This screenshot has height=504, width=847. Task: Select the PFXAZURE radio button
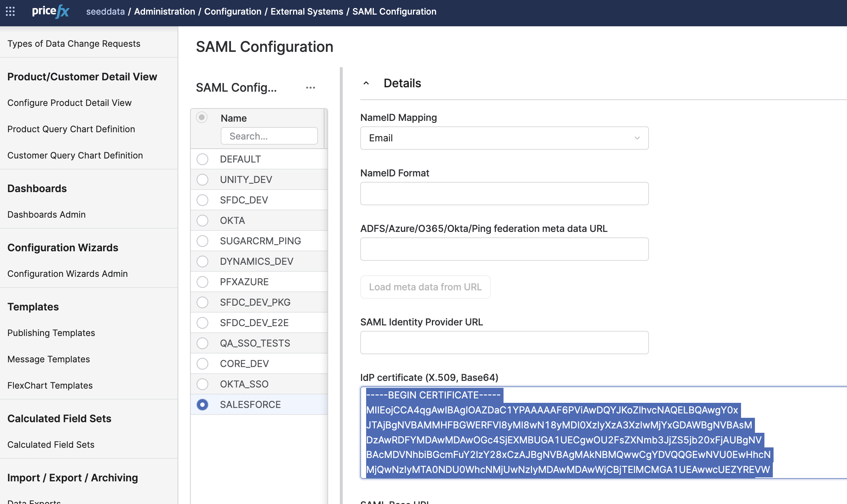tap(202, 282)
